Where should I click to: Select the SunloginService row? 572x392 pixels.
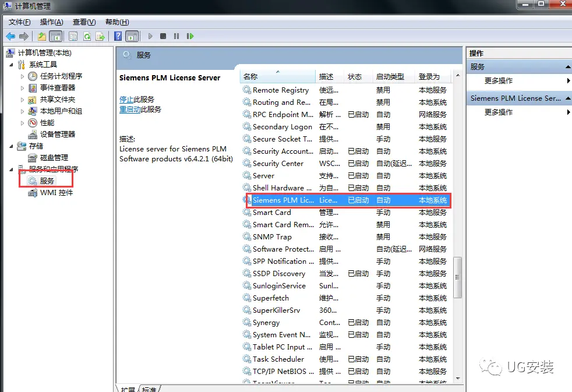[x=347, y=286]
